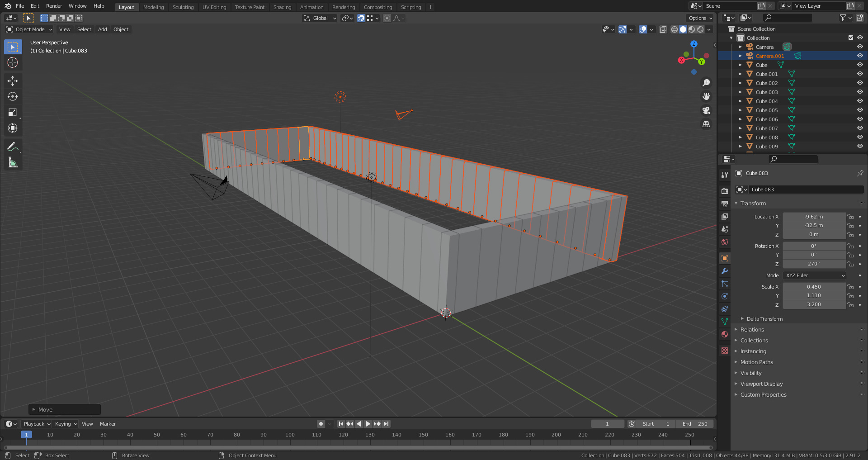Open the Modifier properties tab

click(x=725, y=271)
